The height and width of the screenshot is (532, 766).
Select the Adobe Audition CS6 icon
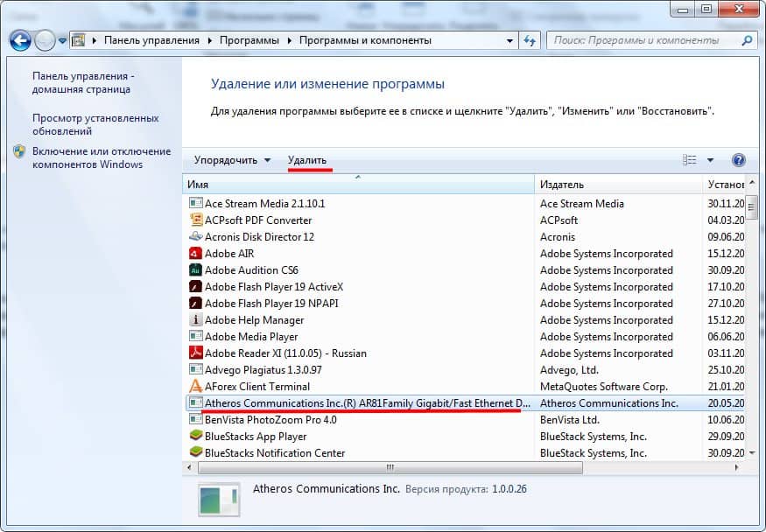point(195,269)
